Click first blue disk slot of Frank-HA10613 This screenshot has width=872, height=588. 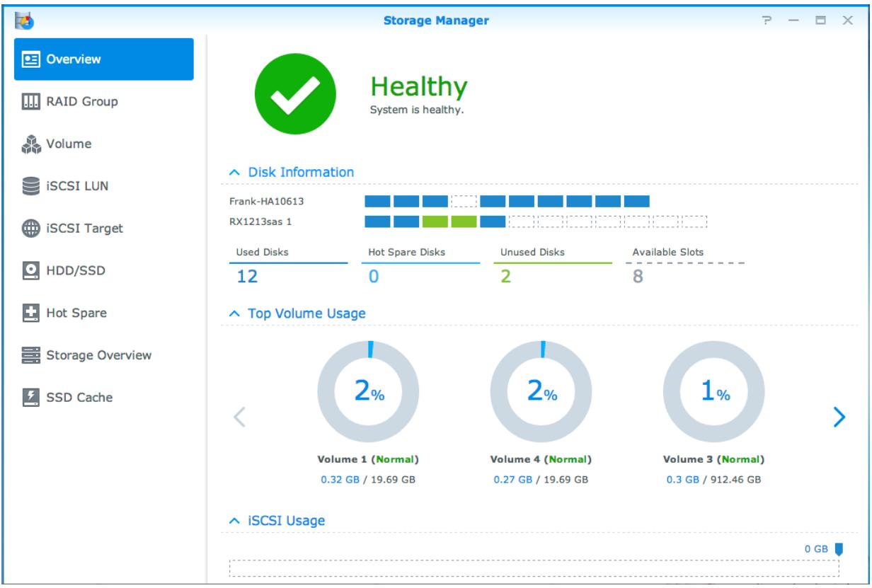[x=377, y=201]
